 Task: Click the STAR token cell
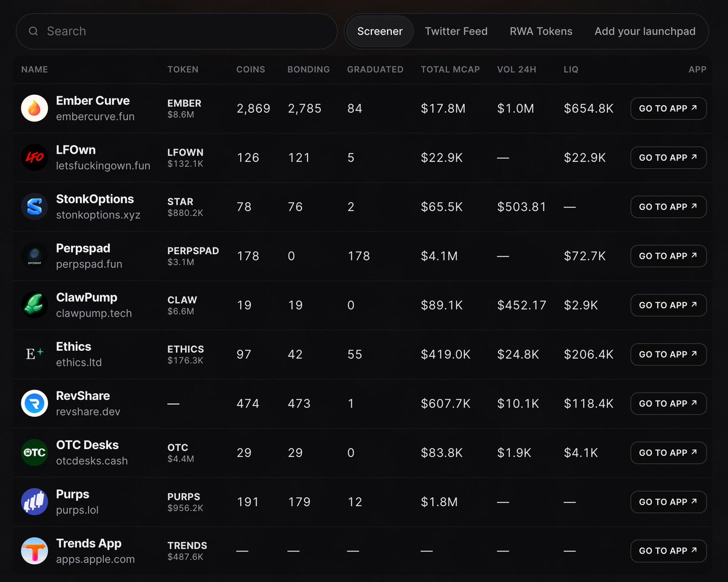click(186, 207)
